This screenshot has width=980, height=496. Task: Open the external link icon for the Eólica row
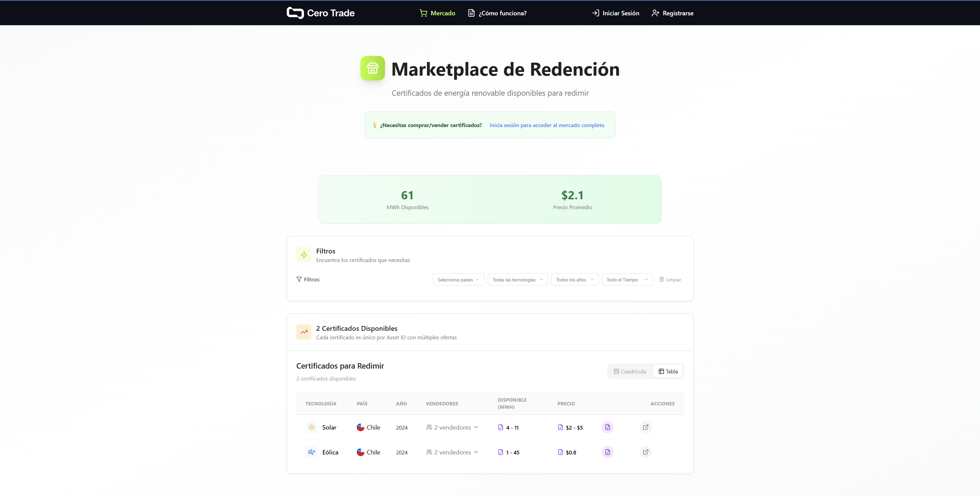point(645,452)
